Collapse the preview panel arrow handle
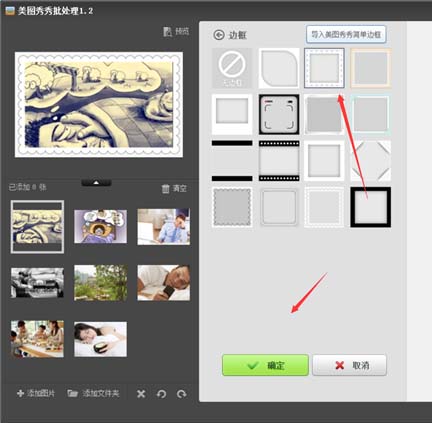The width and height of the screenshot is (432, 423). click(96, 182)
